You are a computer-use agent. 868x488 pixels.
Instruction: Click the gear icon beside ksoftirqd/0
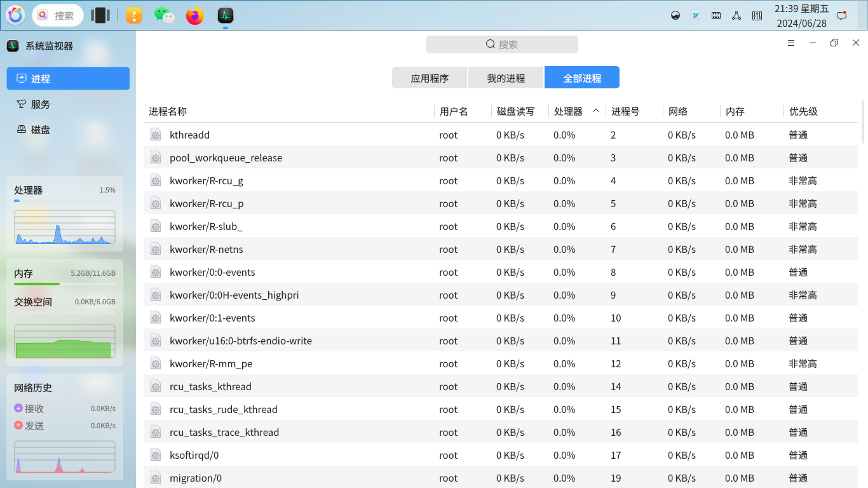(156, 455)
